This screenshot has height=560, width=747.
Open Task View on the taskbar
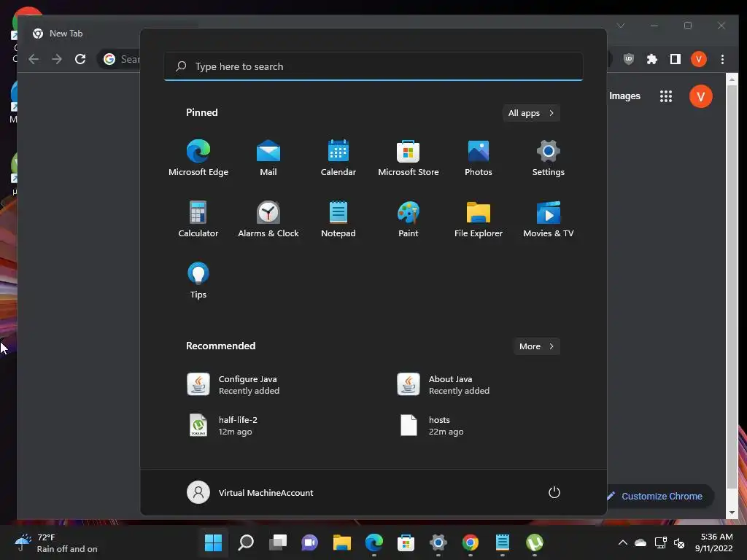pyautogui.click(x=278, y=542)
